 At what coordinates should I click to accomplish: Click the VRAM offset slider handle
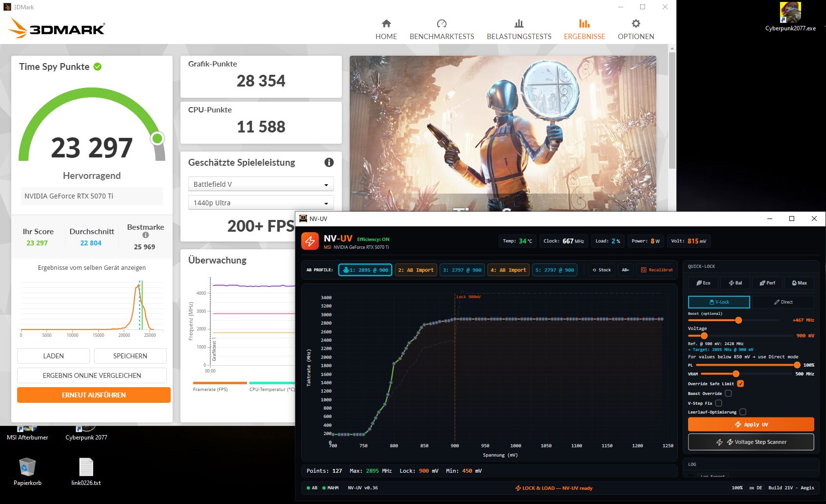coord(736,374)
